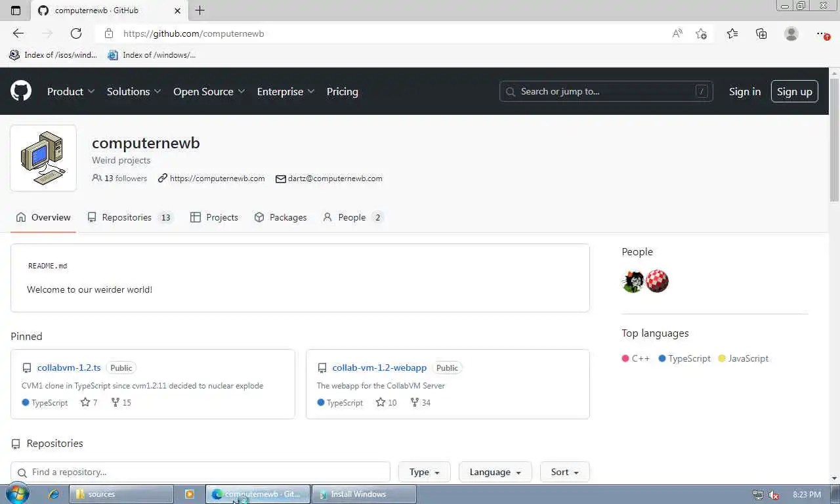This screenshot has height=504, width=840.
Task: Click the browser address bar URL
Action: [x=194, y=33]
